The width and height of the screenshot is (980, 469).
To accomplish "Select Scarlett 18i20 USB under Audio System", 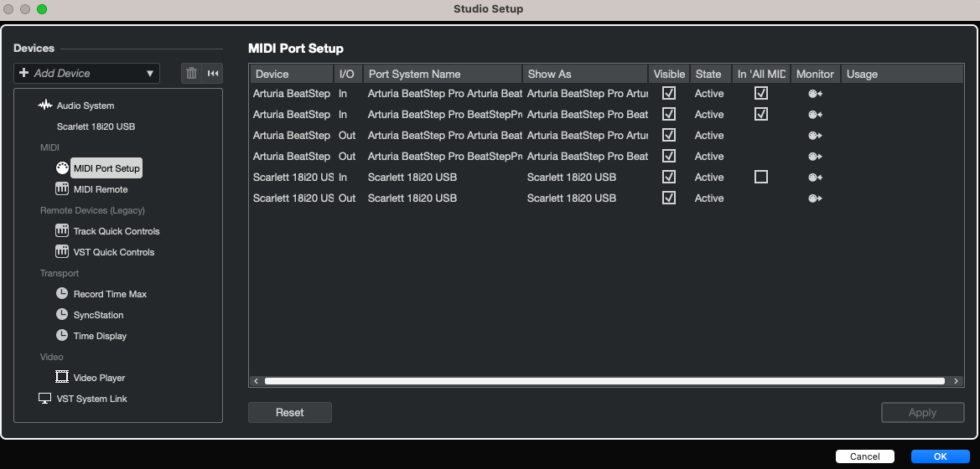I will click(96, 126).
